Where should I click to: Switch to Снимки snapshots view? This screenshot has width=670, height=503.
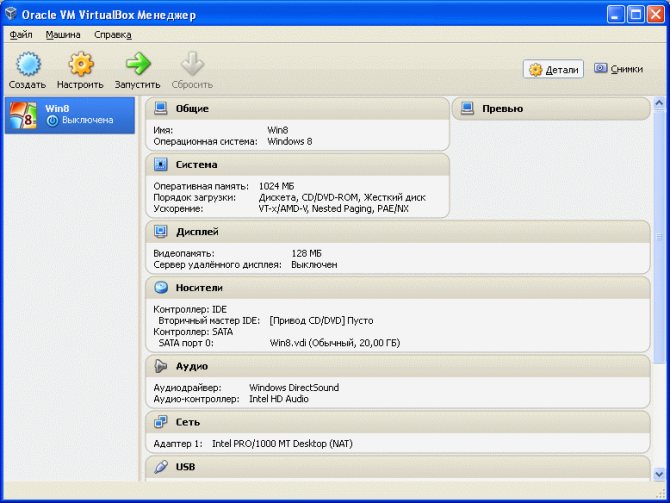618,69
